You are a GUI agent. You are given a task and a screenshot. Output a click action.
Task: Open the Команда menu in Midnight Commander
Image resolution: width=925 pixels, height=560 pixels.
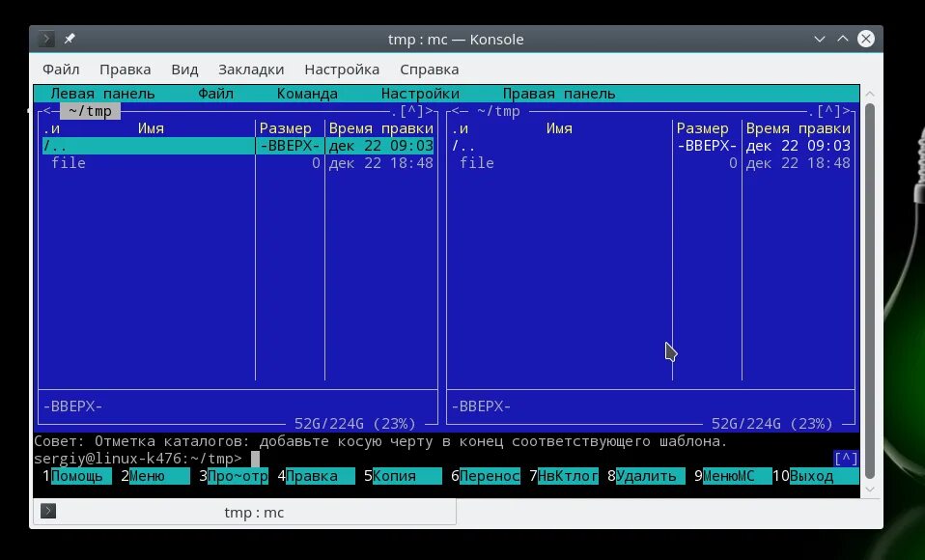[307, 93]
